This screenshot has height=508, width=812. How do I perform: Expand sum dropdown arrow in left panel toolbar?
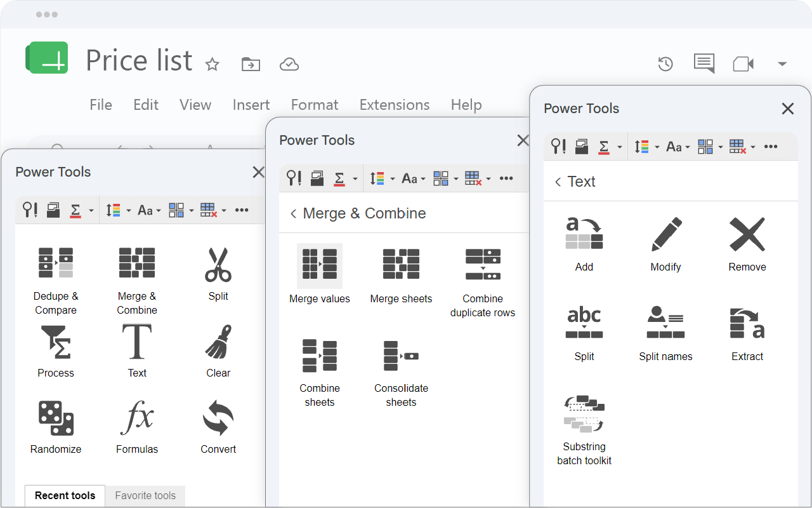(91, 211)
